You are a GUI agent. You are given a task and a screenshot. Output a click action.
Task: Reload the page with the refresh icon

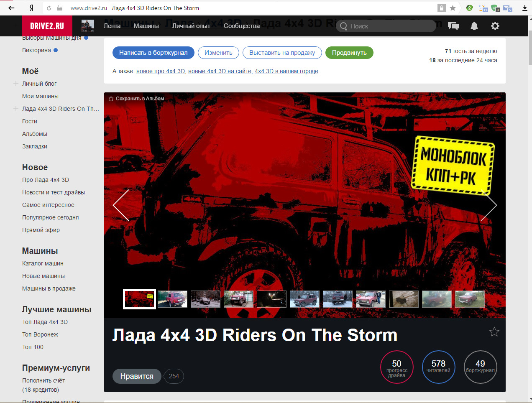(x=49, y=8)
